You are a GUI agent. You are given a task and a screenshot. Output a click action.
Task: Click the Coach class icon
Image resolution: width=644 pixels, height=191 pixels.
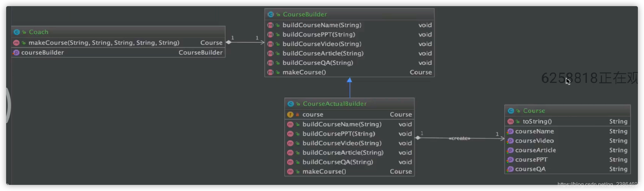coord(17,32)
